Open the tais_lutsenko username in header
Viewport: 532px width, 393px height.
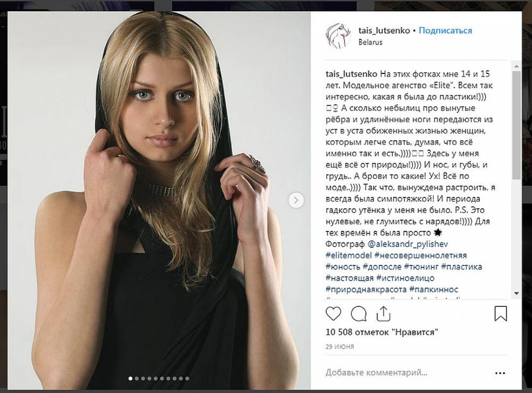point(384,30)
